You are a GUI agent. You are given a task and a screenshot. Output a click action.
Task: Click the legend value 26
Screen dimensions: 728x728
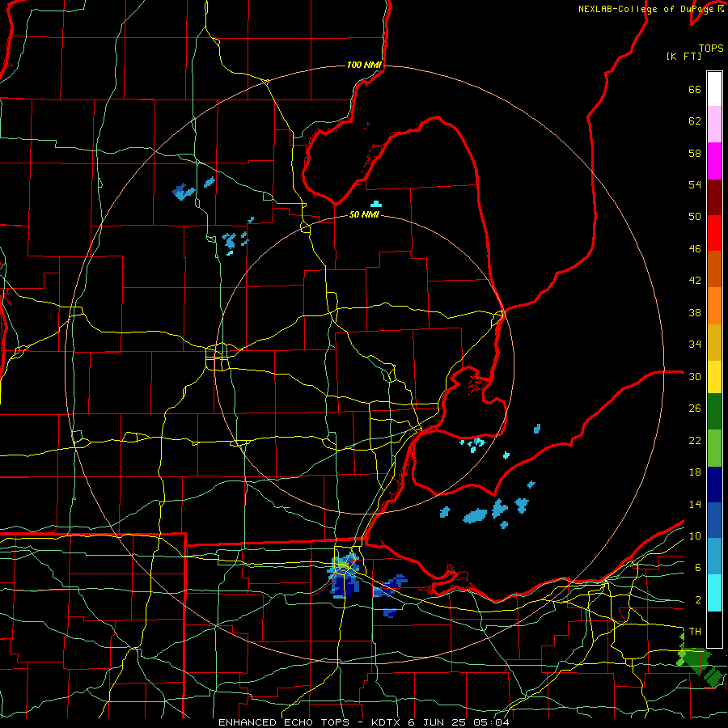click(x=695, y=408)
